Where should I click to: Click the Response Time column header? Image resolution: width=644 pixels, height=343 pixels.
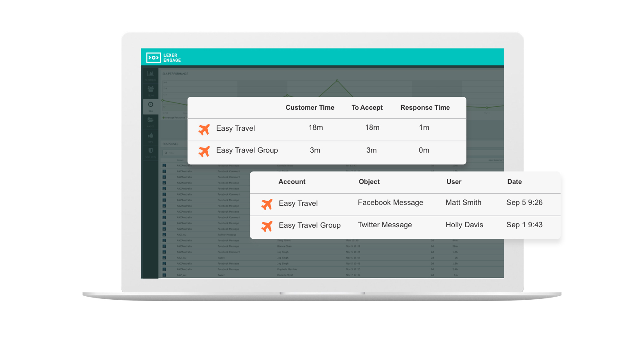425,108
